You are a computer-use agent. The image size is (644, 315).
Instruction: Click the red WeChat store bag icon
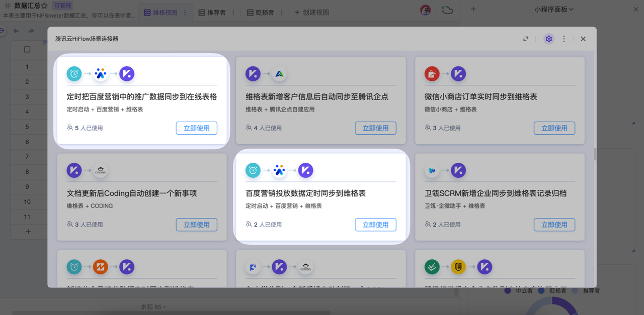[x=432, y=74]
